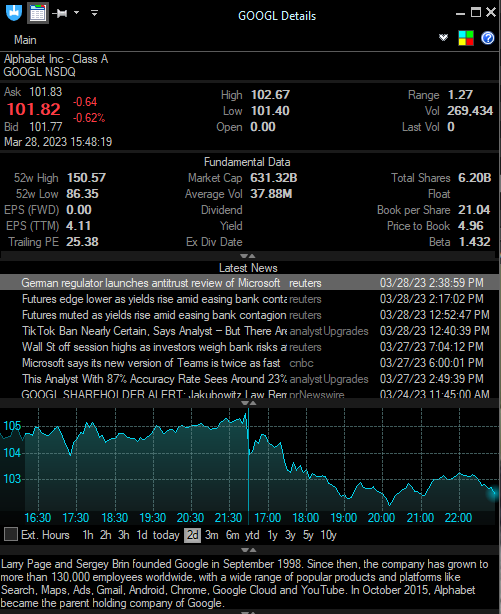This screenshot has height=614, width=501.
Task: Select the 3m chart range
Action: (212, 535)
